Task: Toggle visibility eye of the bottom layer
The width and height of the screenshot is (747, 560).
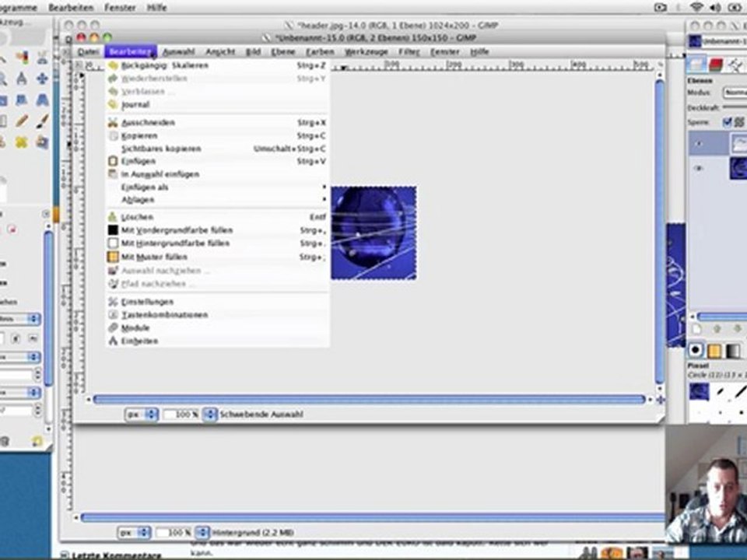Action: (699, 168)
